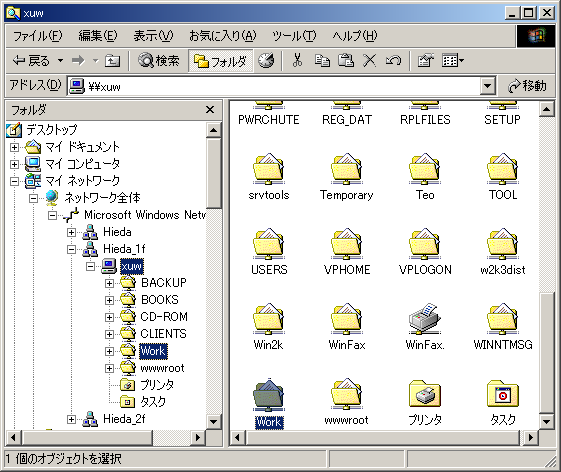Open the 表示(V) menu

tap(153, 36)
